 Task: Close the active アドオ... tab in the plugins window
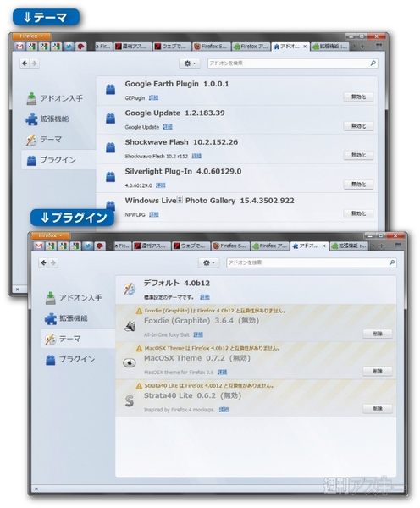pyautogui.click(x=305, y=47)
